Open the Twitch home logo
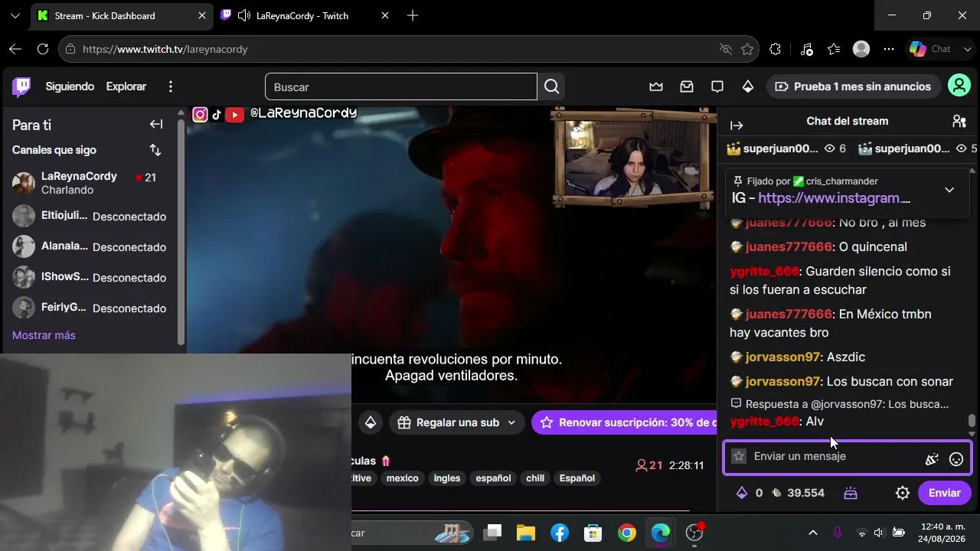Viewport: 980px width, 551px height. click(21, 86)
